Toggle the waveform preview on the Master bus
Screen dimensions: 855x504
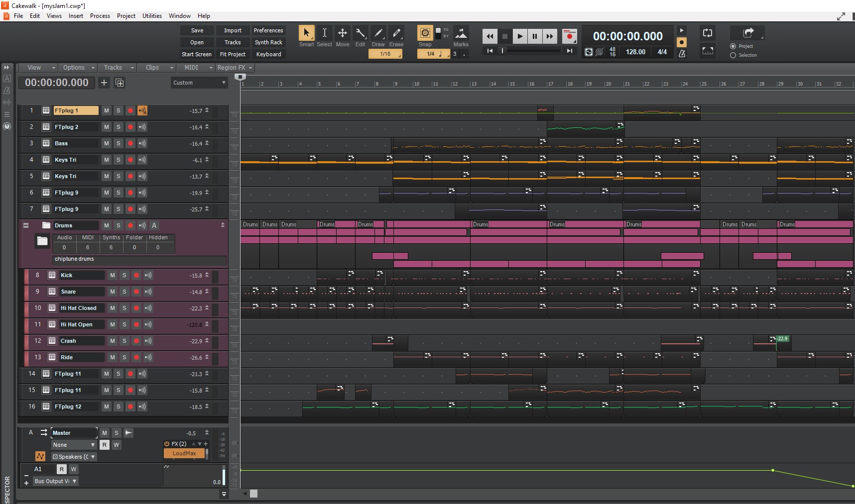tap(128, 433)
